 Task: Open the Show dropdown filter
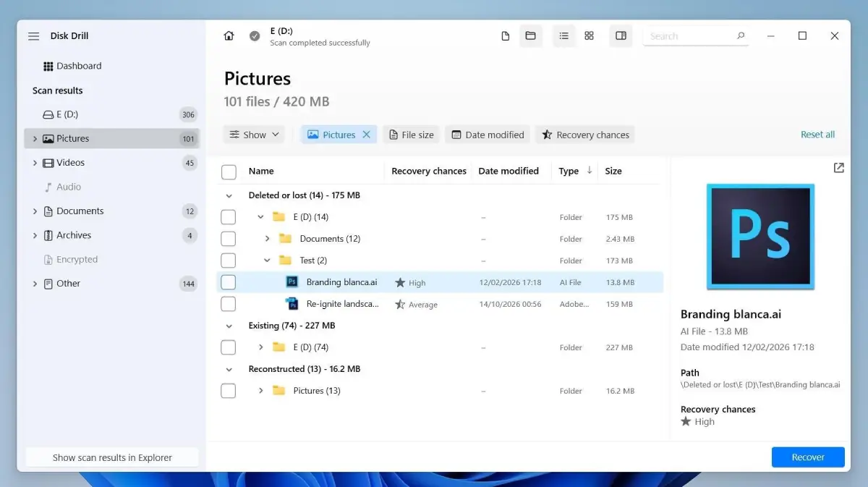254,135
